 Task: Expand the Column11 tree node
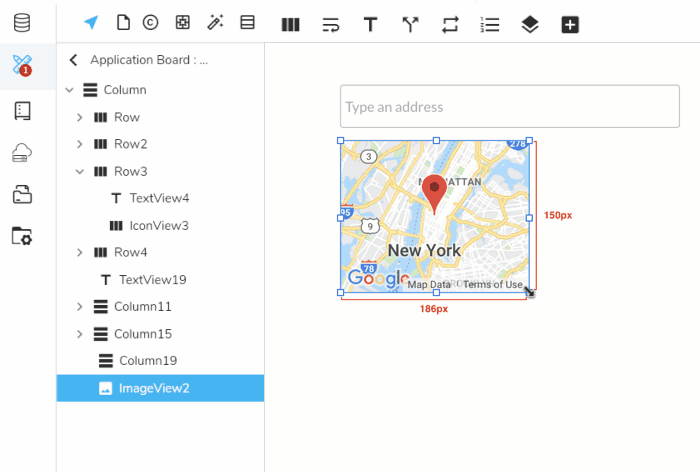point(80,306)
